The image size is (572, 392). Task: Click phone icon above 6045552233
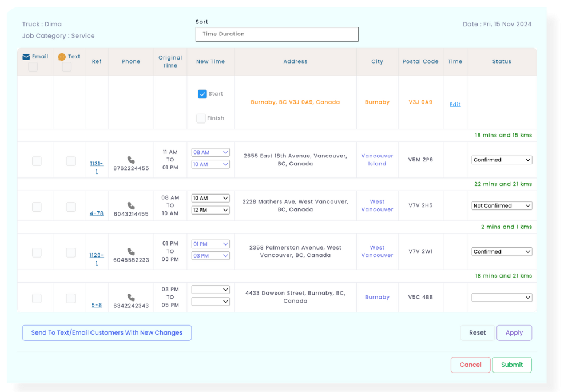(x=131, y=251)
